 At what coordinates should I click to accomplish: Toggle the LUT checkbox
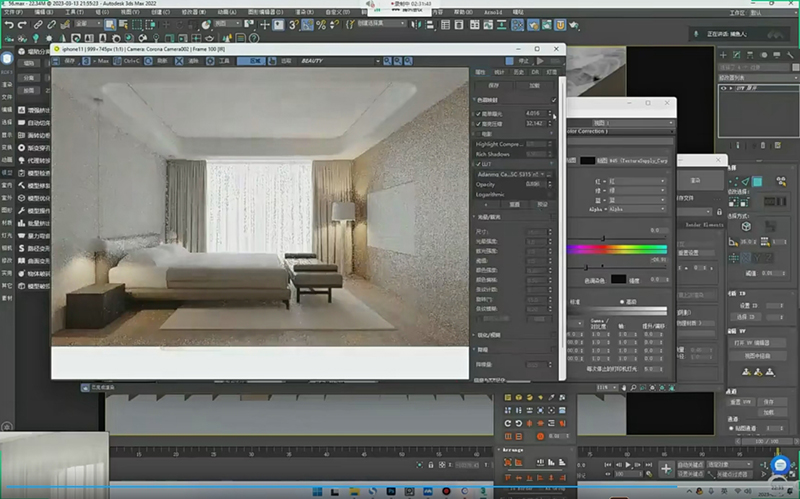click(x=478, y=164)
